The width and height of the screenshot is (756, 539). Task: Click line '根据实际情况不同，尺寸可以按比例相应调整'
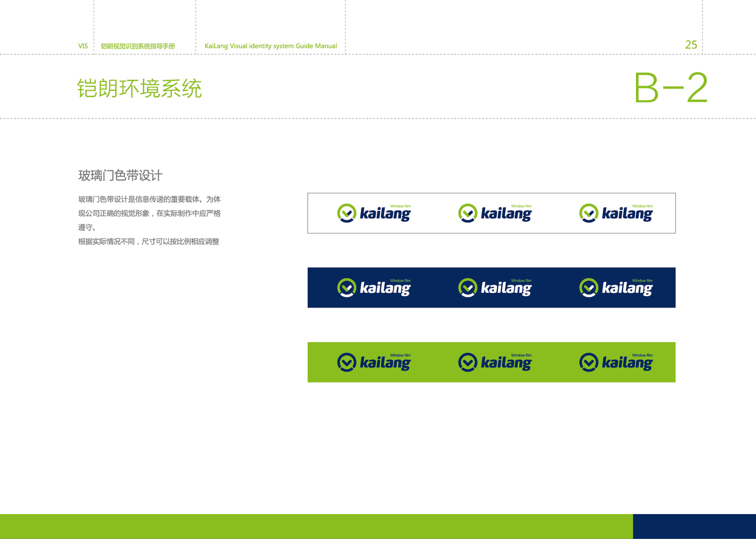point(149,241)
